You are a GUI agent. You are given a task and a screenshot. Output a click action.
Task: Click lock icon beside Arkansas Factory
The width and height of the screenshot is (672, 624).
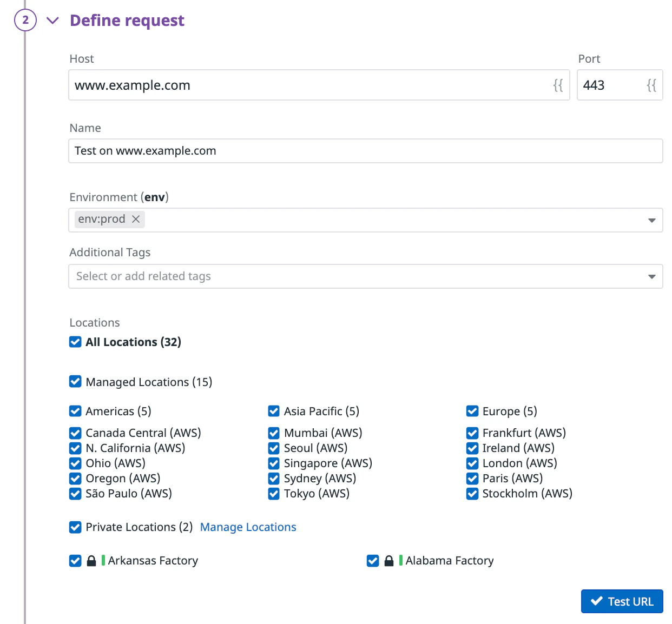click(x=91, y=561)
